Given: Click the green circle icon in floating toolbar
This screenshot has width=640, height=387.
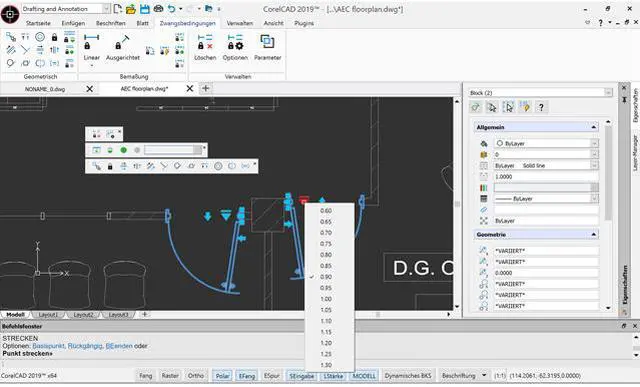Looking at the screenshot, I should (x=123, y=150).
